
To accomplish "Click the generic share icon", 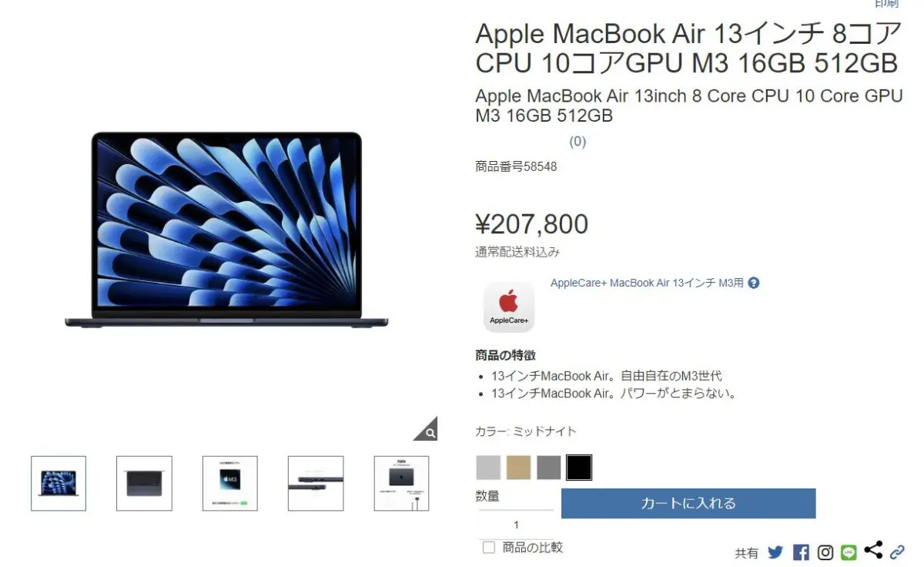I will pyautogui.click(x=873, y=550).
